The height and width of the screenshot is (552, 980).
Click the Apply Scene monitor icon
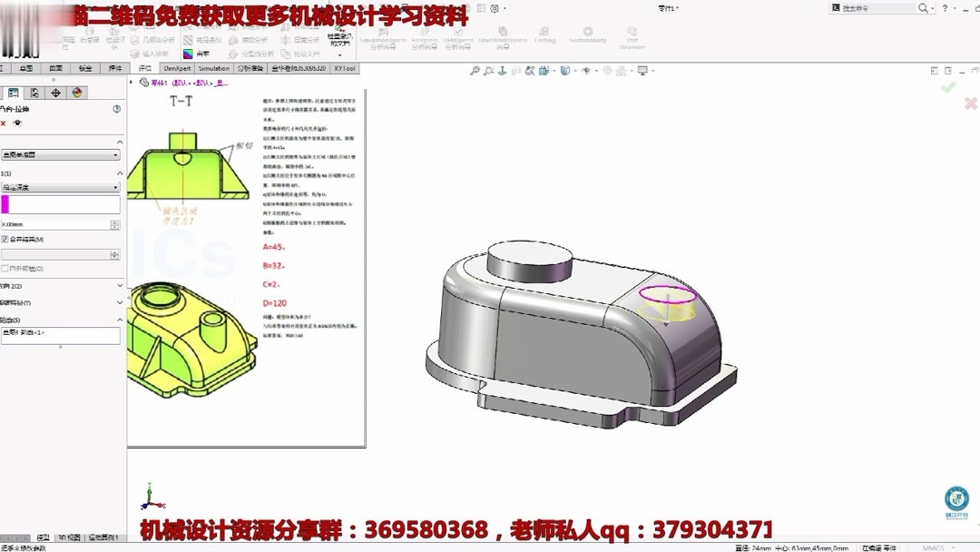[x=642, y=71]
